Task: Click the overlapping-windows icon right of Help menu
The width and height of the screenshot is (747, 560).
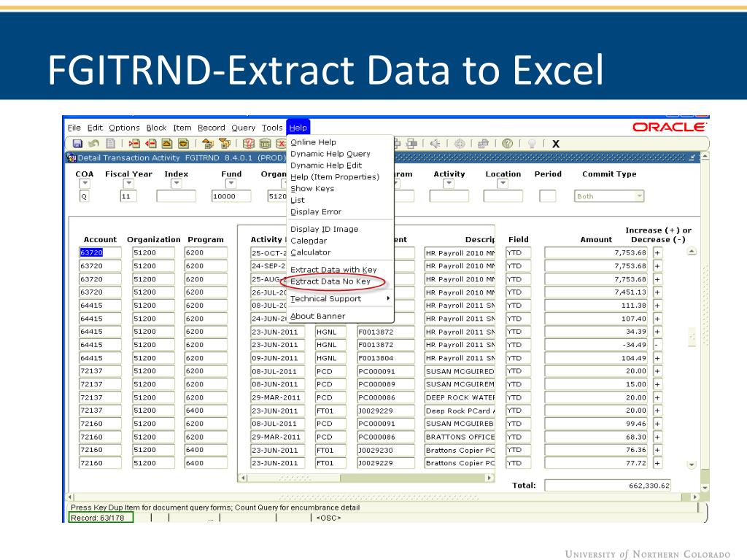Action: (412, 144)
